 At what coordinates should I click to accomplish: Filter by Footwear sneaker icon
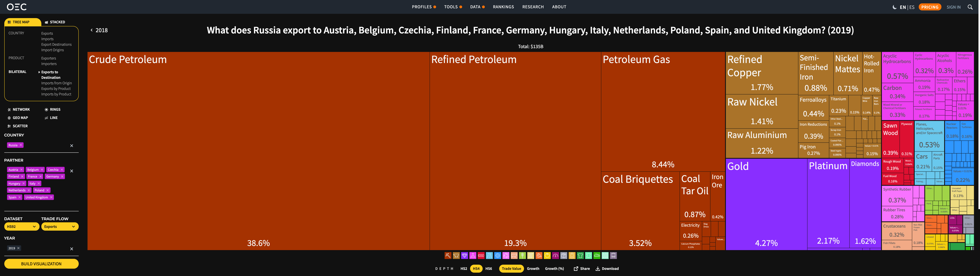coord(597,256)
